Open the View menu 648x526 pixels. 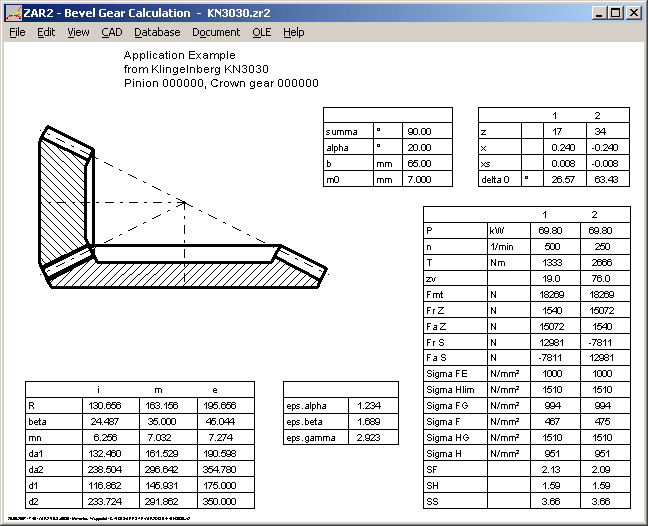[78, 32]
